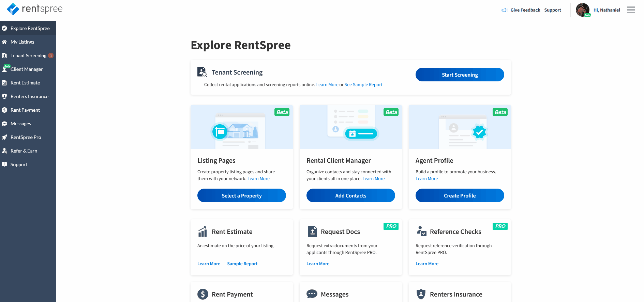Viewport: 644px width, 302px height.
Task: Open RentSpree Pro sidebar item
Action: (28, 137)
